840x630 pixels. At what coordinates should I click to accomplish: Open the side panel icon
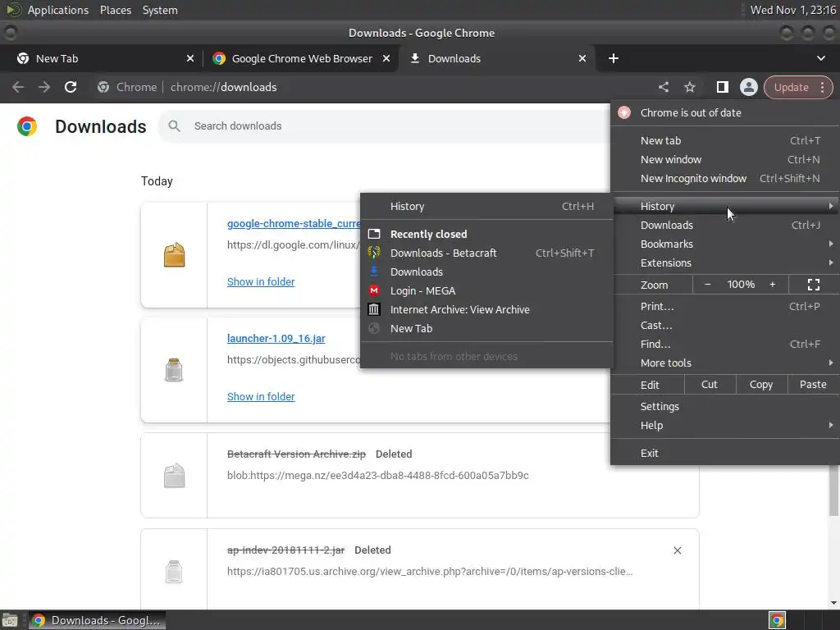(x=722, y=87)
